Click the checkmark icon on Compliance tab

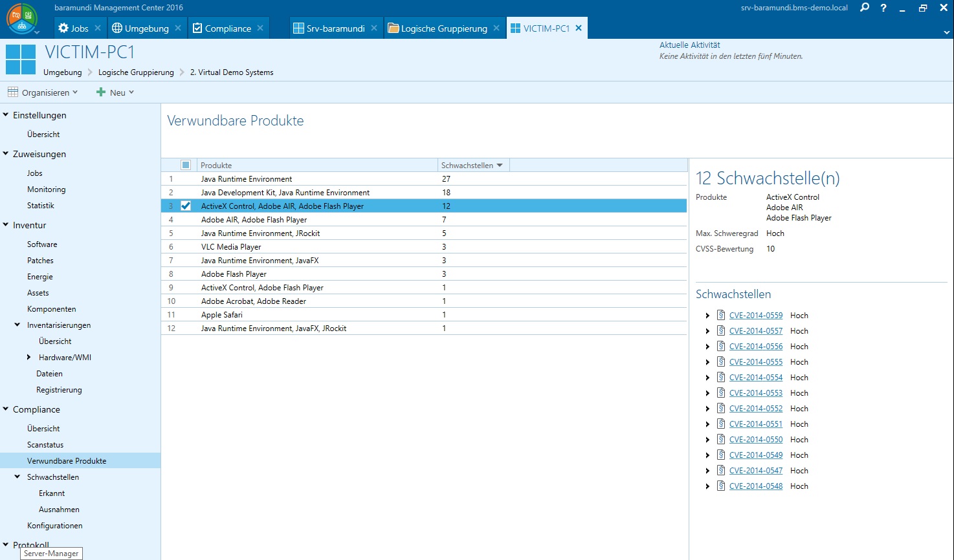click(x=198, y=28)
